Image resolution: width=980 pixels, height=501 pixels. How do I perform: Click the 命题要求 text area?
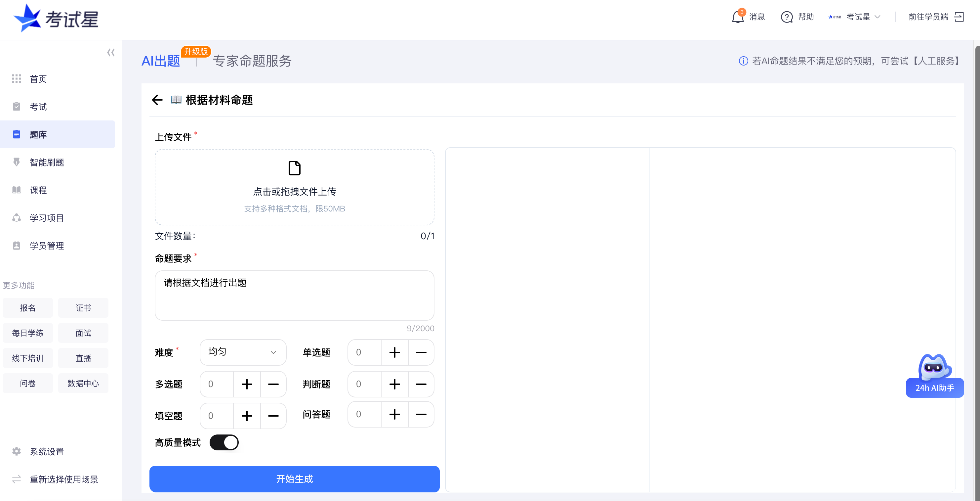pyautogui.click(x=294, y=296)
